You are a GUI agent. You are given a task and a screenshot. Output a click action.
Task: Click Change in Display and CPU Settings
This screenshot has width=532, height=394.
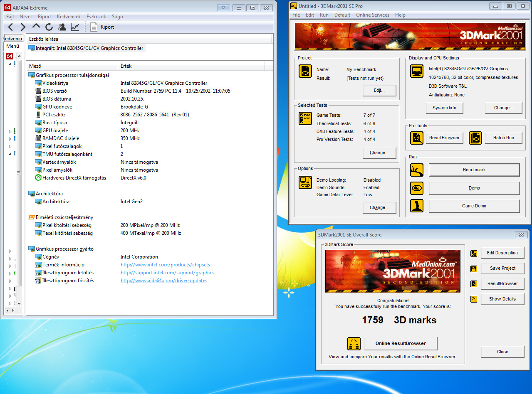click(503, 108)
